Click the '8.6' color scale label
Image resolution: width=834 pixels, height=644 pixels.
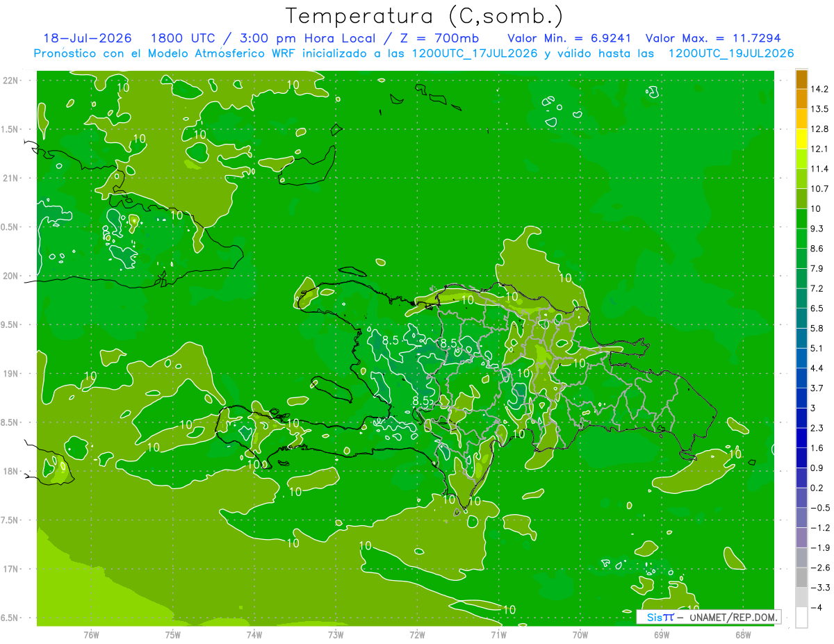coord(818,249)
